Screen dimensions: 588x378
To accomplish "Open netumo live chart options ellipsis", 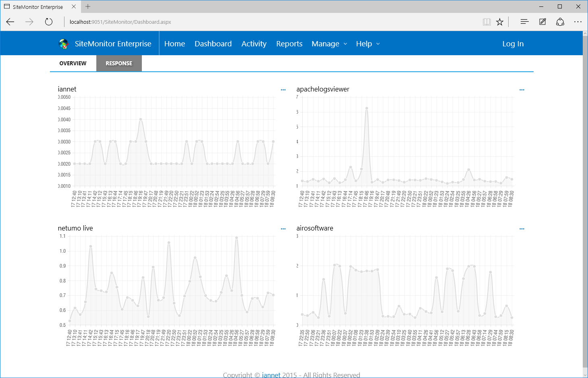I will pos(283,229).
